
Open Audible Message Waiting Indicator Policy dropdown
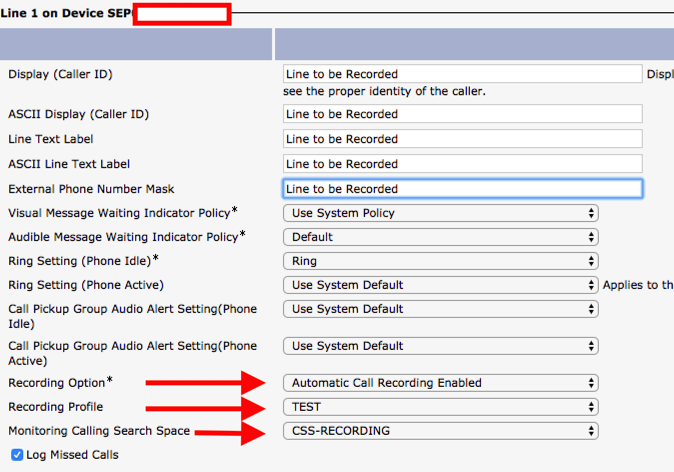[x=440, y=237]
